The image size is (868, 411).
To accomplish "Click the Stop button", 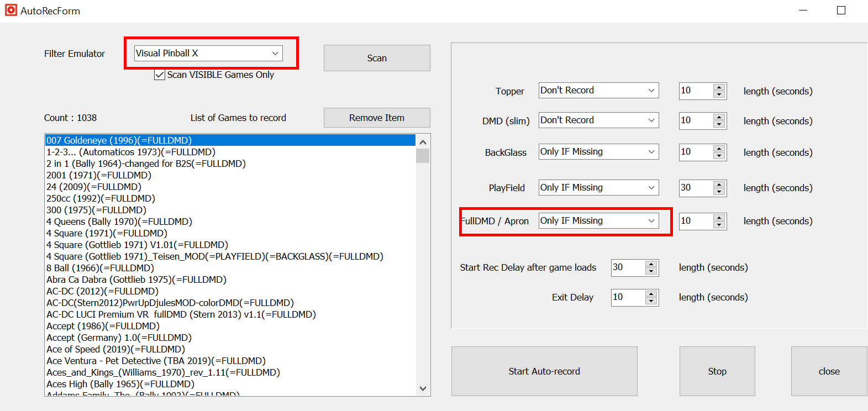I will [717, 371].
